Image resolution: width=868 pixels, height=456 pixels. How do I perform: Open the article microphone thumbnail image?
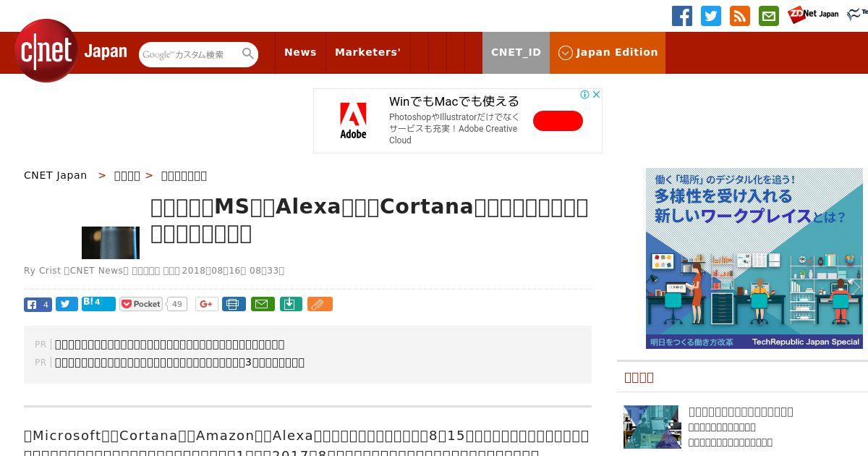coord(111,242)
